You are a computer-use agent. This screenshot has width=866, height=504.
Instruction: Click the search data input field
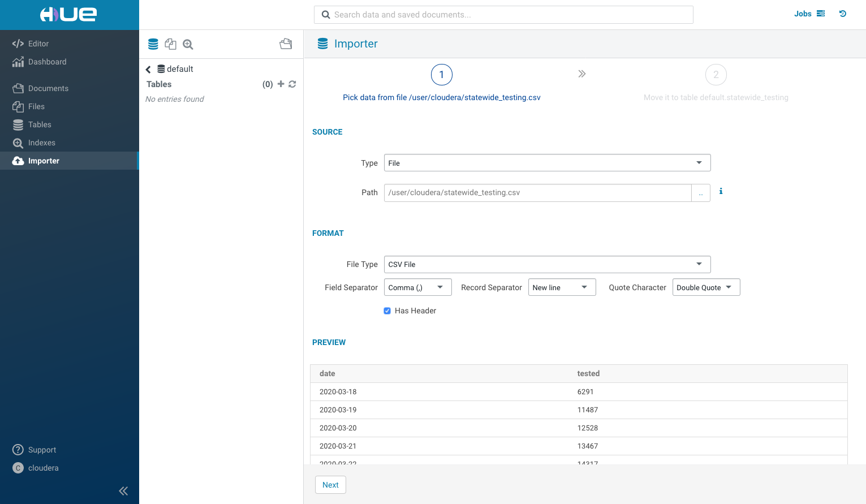pos(503,15)
